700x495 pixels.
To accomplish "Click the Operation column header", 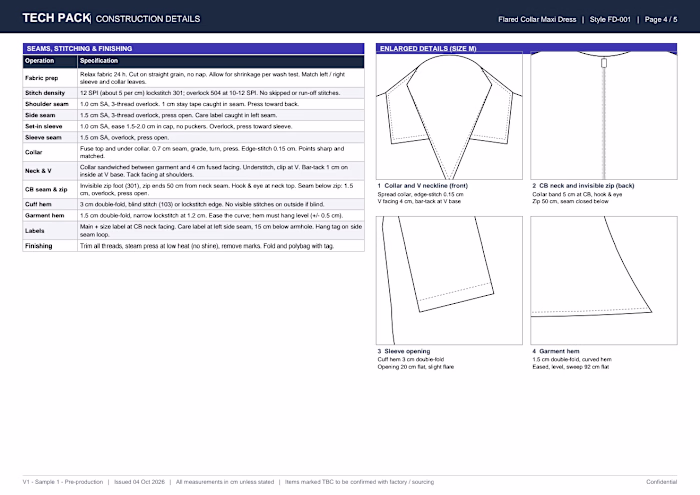I will click(x=40, y=61).
